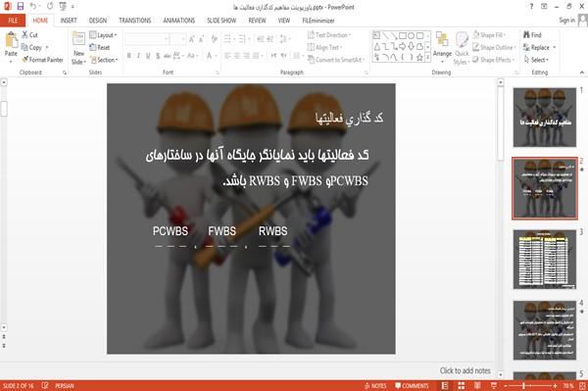Toggle Bold formatting button
Image resolution: width=588 pixels, height=391 pixels.
(x=129, y=56)
